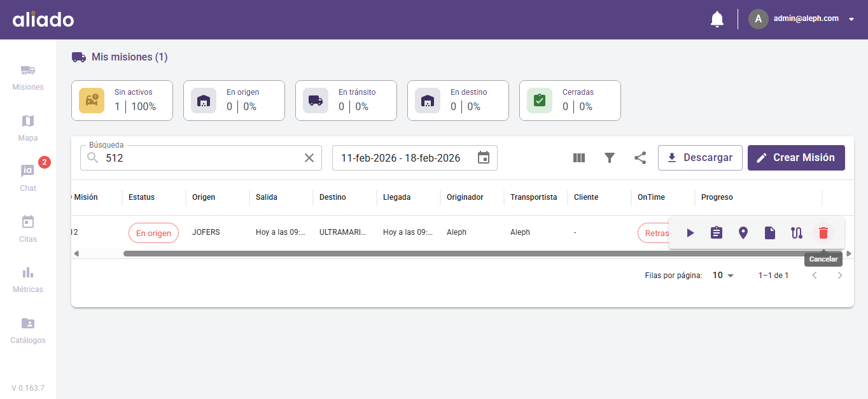Cancel mission with red trash icon
The width and height of the screenshot is (868, 399).
pos(823,233)
